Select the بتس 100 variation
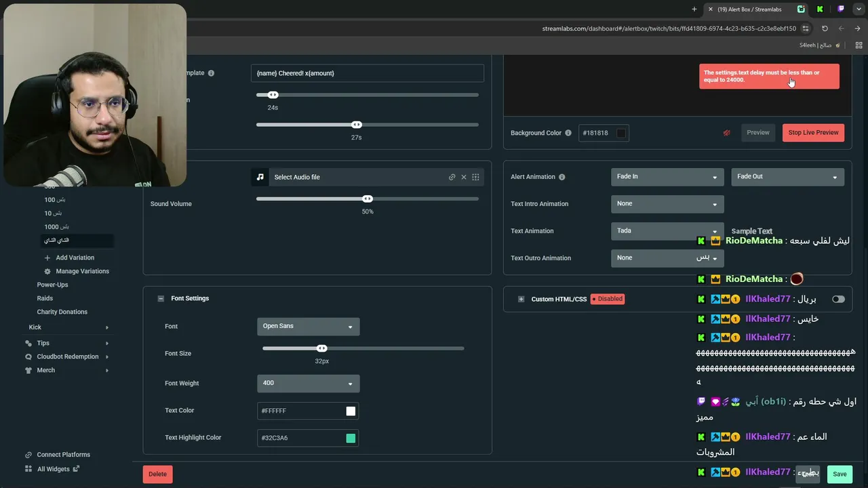The width and height of the screenshot is (868, 488). pyautogui.click(x=55, y=200)
